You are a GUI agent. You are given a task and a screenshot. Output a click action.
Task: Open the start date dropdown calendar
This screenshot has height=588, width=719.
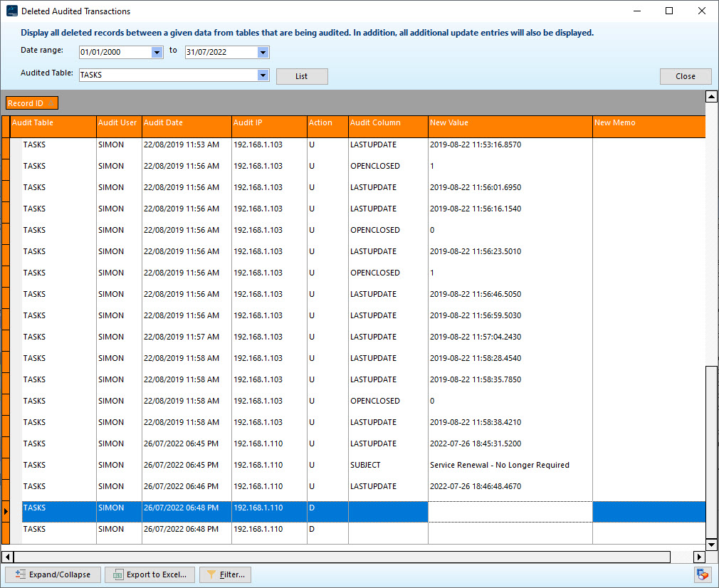(x=157, y=52)
